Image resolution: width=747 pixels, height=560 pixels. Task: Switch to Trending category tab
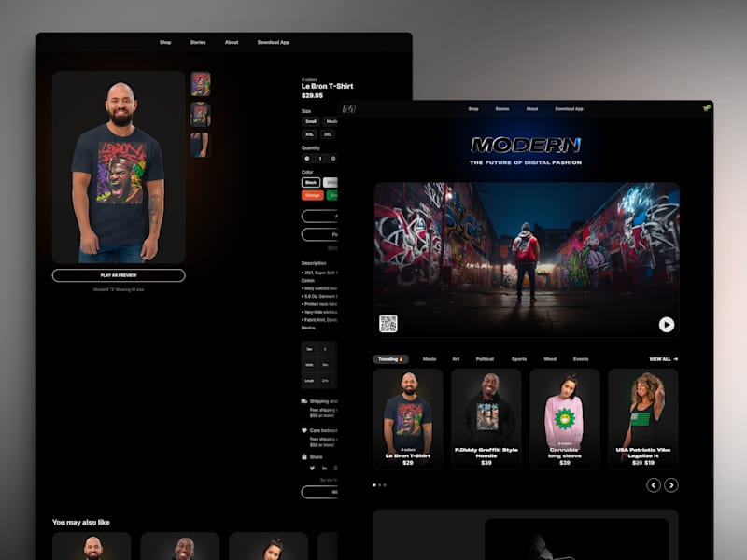coord(390,359)
